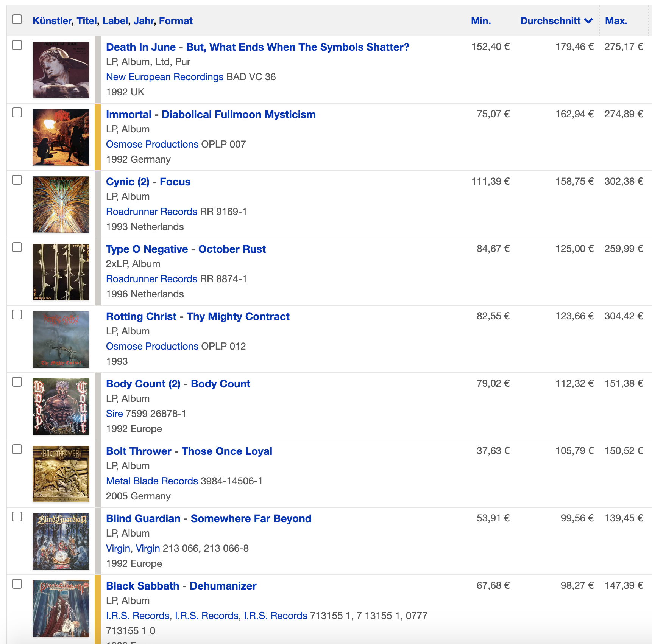Open the Black Sabbath artist link

point(143,586)
